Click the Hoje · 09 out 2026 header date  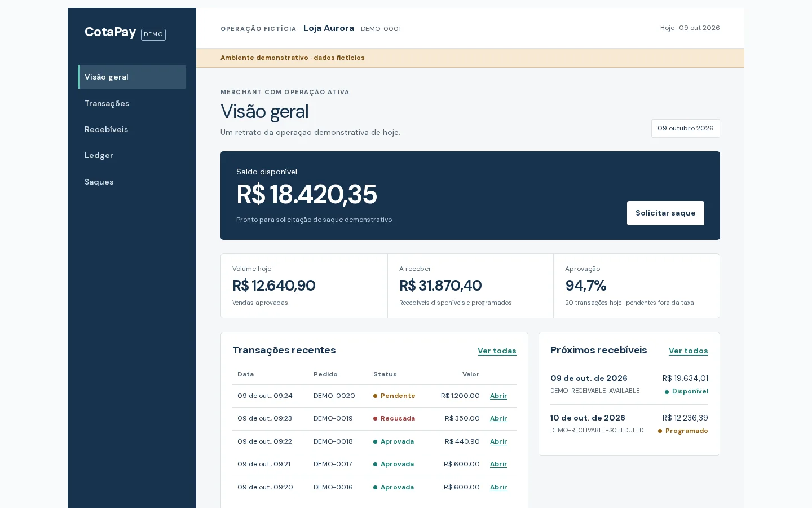tap(690, 28)
